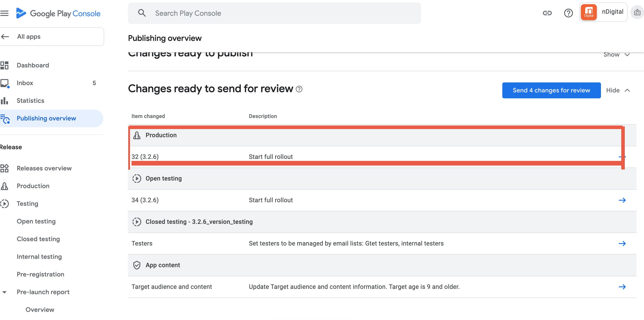Go back to All apps
The width and height of the screenshot is (644, 320).
[29, 36]
